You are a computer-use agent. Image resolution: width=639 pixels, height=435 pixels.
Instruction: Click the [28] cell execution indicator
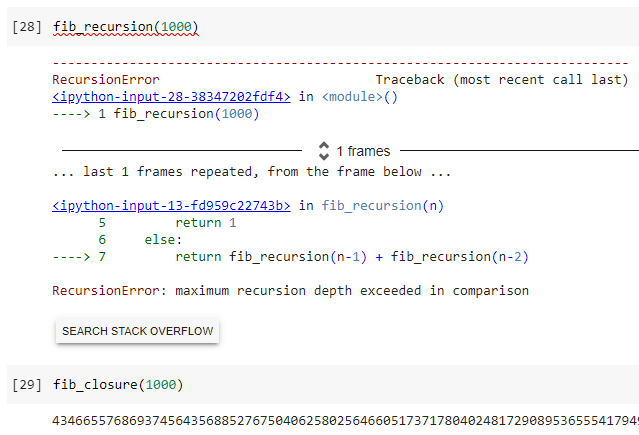coord(26,26)
